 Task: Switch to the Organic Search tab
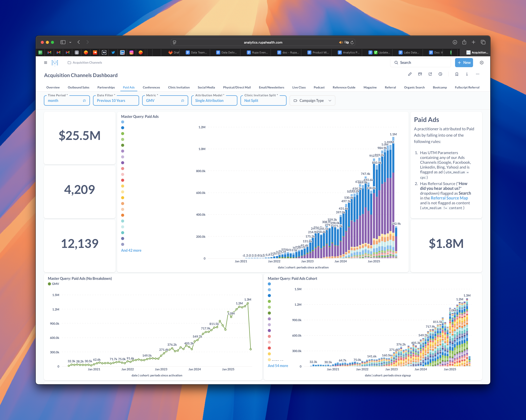[414, 87]
